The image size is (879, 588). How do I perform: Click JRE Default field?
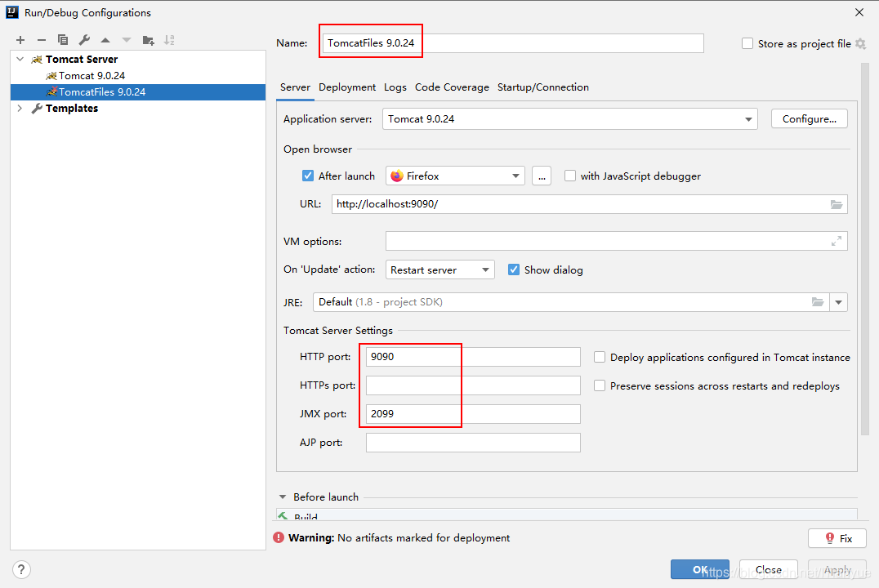click(x=571, y=302)
